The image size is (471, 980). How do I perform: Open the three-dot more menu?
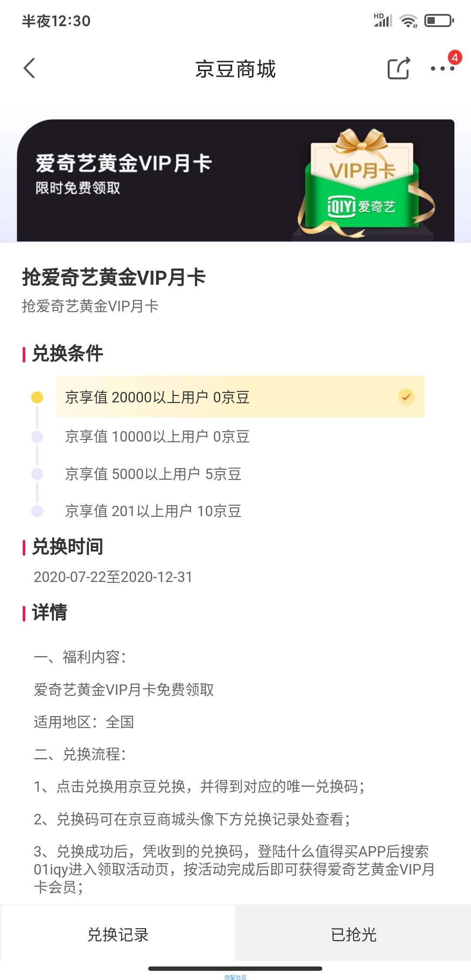click(x=442, y=68)
